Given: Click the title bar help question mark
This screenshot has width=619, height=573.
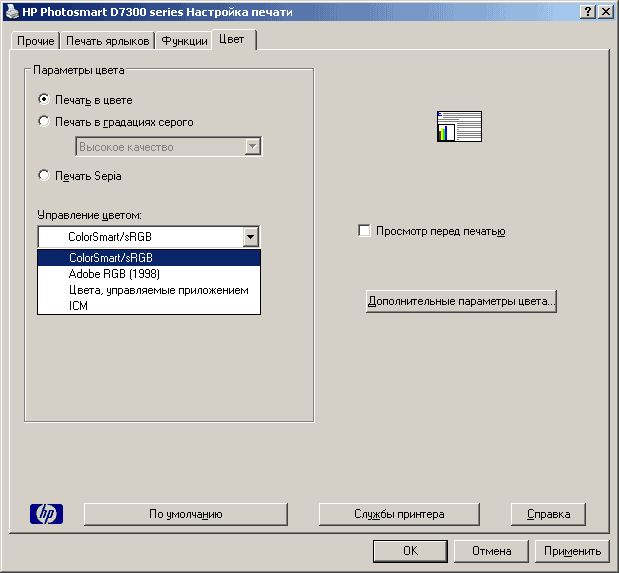Looking at the screenshot, I should (587, 12).
